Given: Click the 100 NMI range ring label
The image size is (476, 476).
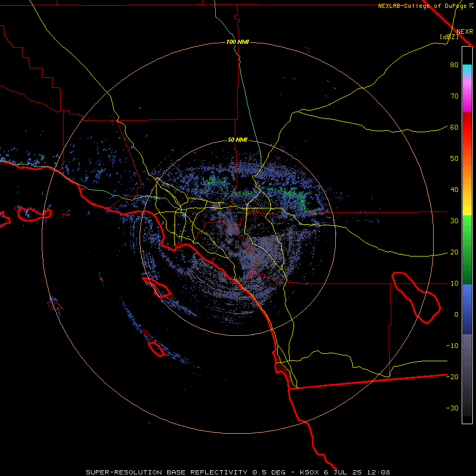Looking at the screenshot, I should coord(237,42).
